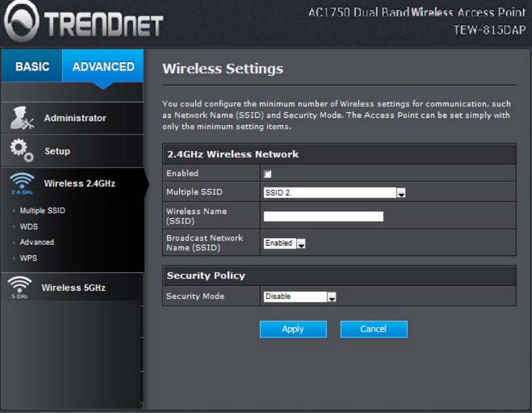This screenshot has height=413, width=532.
Task: Click the Cancel button
Action: [373, 329]
